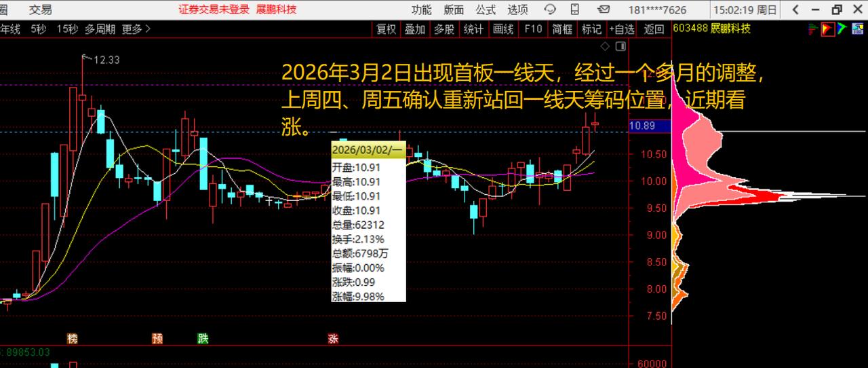Click account number 181****7626

[x=657, y=10]
